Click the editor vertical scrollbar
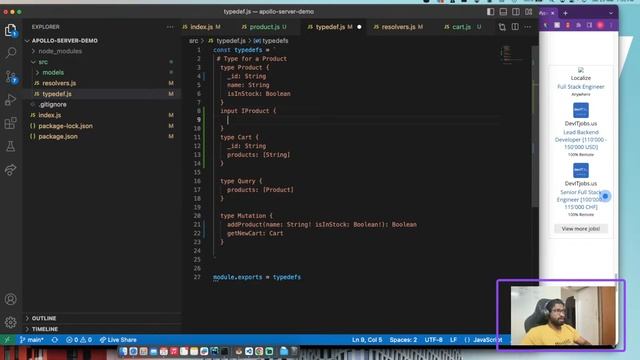 [535, 127]
